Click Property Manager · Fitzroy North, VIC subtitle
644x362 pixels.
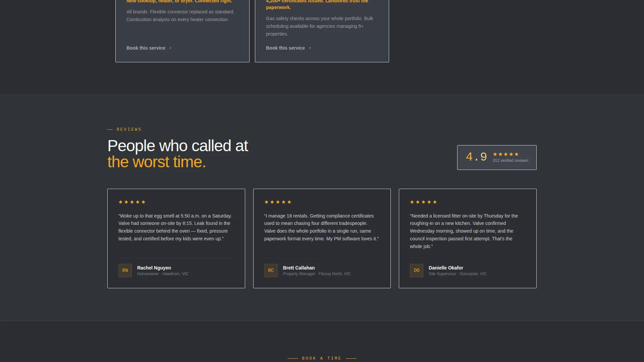pyautogui.click(x=317, y=274)
